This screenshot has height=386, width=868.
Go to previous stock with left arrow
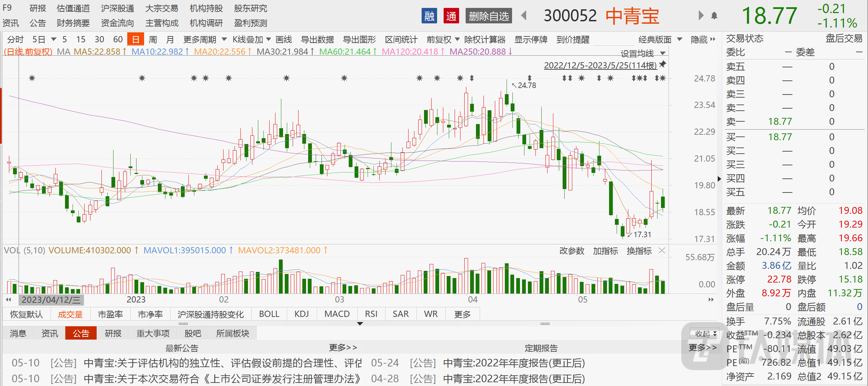(x=524, y=16)
